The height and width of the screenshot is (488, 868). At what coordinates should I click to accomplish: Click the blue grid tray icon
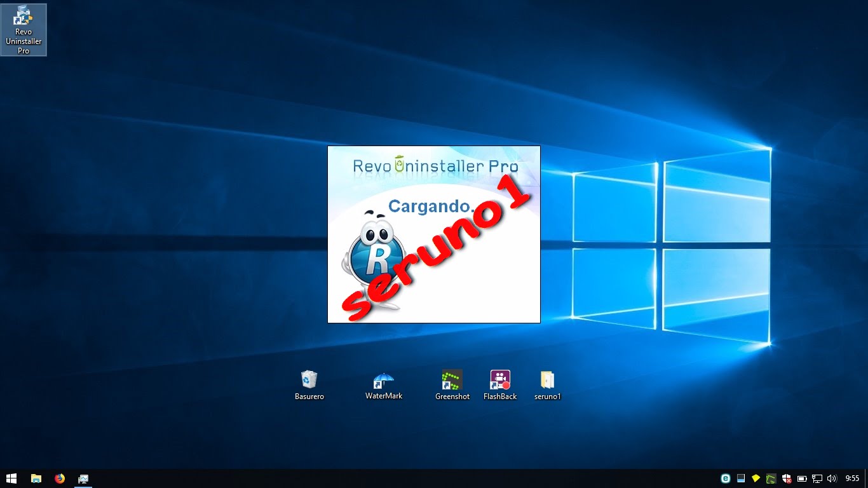coord(741,478)
